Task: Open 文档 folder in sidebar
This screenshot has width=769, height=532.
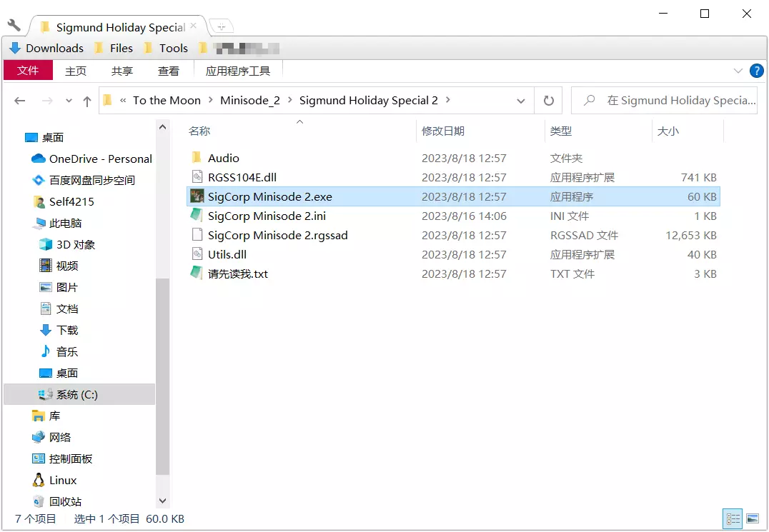Action: (59, 308)
